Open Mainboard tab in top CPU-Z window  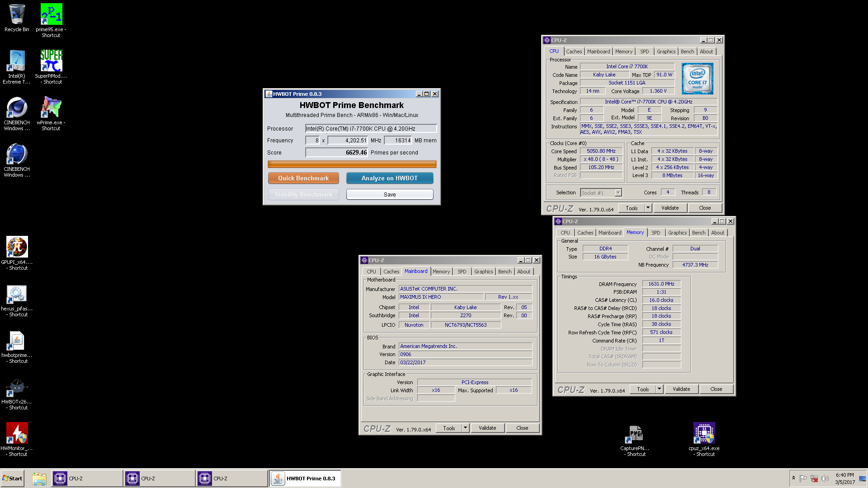[599, 52]
